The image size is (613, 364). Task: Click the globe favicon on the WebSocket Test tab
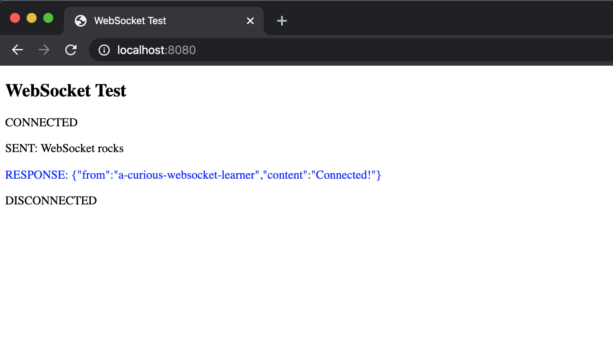pyautogui.click(x=80, y=20)
